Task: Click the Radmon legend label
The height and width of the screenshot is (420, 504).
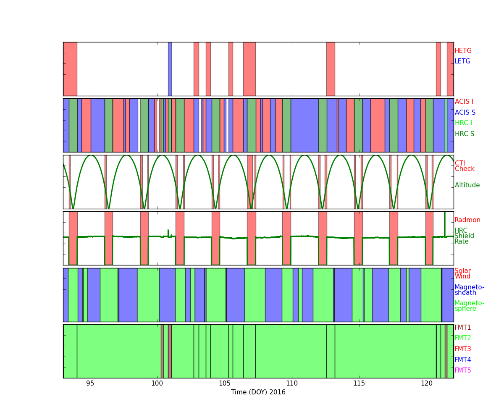Action: point(467,220)
